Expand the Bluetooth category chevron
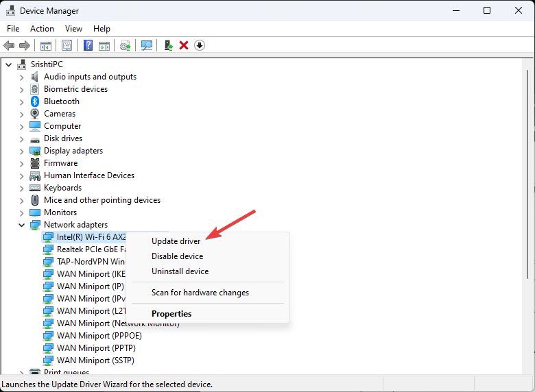 tap(21, 102)
